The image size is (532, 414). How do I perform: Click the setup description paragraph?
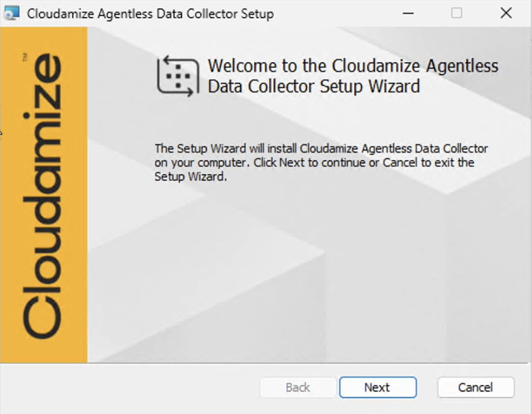click(x=321, y=162)
